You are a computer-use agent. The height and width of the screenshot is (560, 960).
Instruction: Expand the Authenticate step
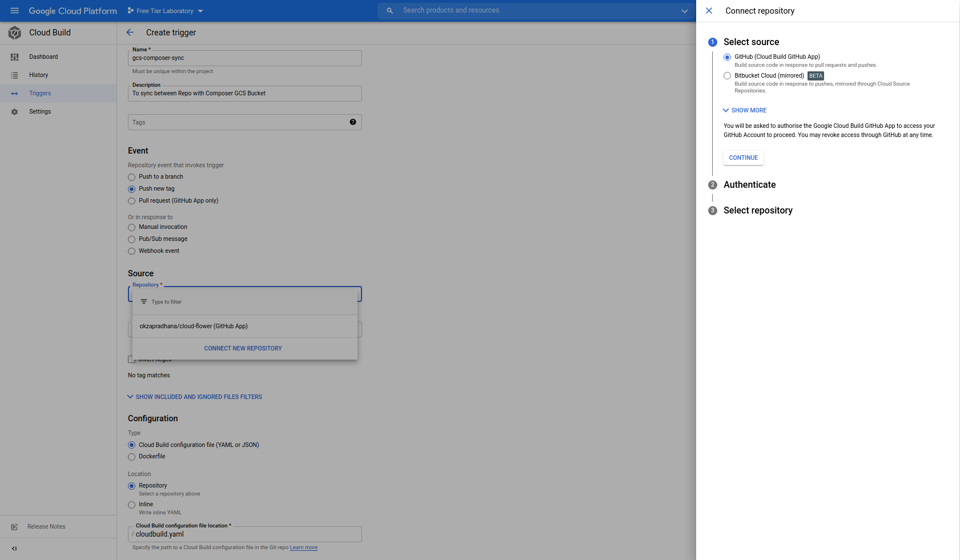point(750,185)
